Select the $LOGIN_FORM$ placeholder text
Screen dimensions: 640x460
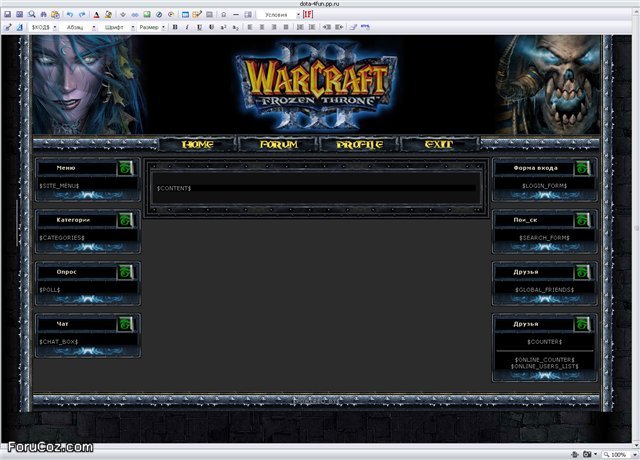tap(544, 186)
